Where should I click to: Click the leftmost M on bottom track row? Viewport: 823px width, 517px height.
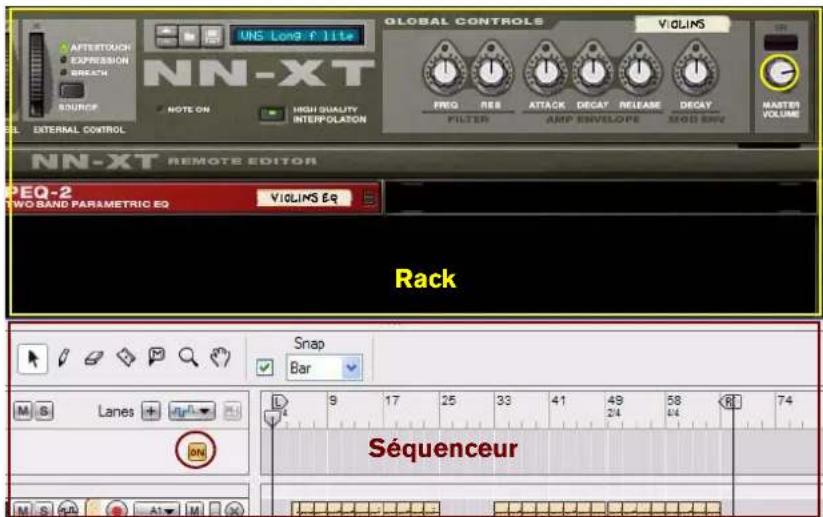click(x=23, y=510)
